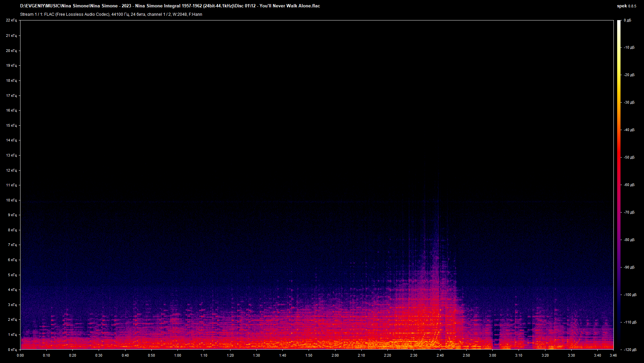Select the 0 дБ marker on the legend
The height and width of the screenshot is (363, 644).
point(628,20)
